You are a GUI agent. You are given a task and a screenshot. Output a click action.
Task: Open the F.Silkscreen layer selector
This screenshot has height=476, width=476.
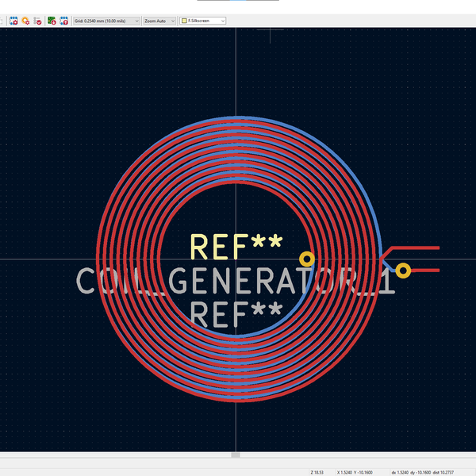[x=203, y=21]
